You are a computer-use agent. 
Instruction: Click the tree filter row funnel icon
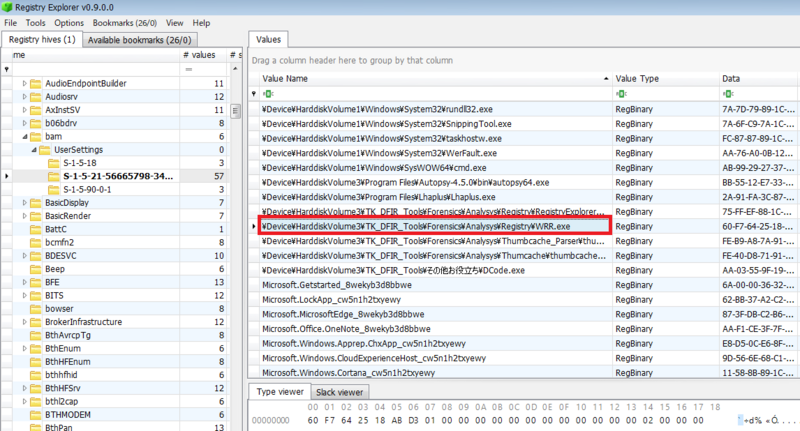coord(6,69)
